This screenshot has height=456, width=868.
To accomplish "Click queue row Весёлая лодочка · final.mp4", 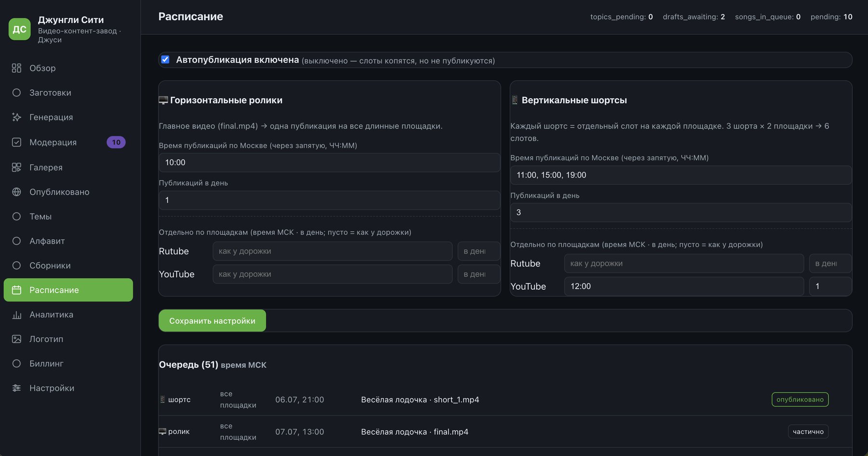I will tap(505, 432).
